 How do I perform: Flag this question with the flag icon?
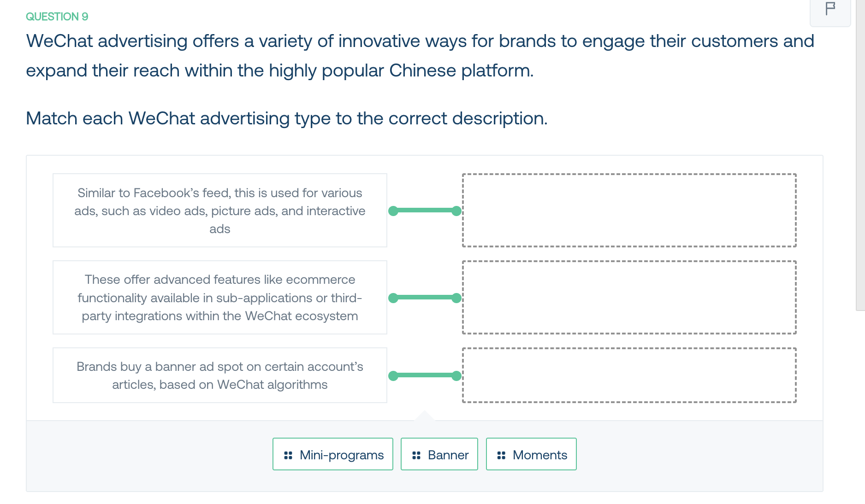tap(830, 9)
